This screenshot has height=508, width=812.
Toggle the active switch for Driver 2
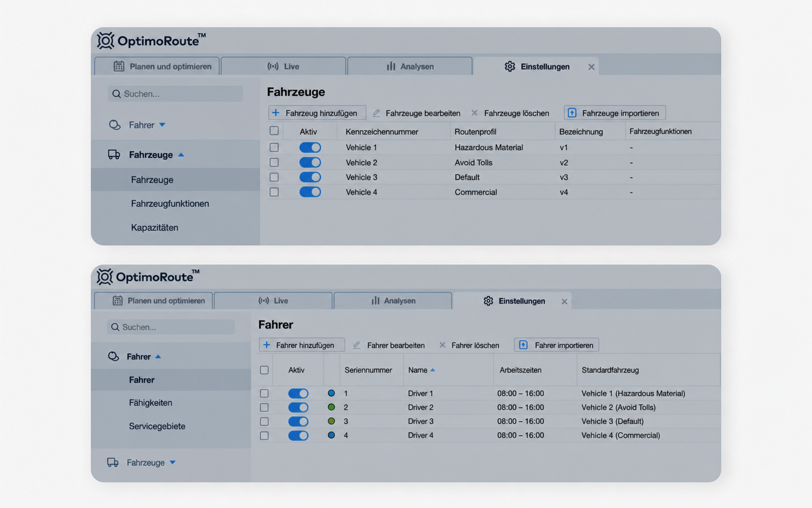[x=298, y=407]
